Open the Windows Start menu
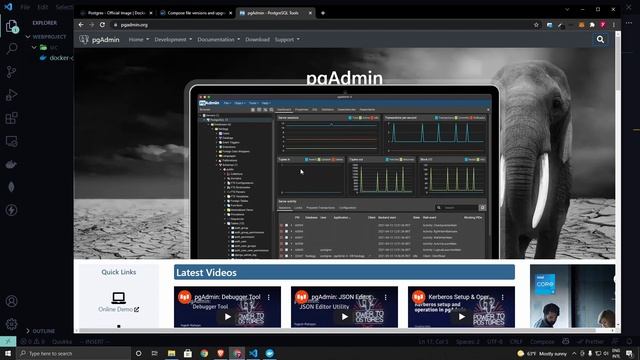The image size is (640, 360). 8,353
